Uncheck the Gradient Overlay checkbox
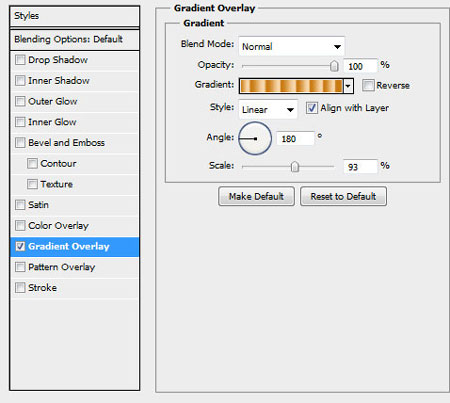450x403 pixels. 20,246
